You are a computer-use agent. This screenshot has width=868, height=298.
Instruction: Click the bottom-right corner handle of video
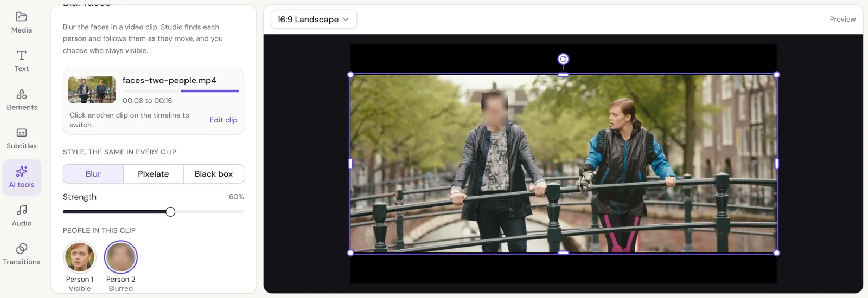pyautogui.click(x=777, y=253)
